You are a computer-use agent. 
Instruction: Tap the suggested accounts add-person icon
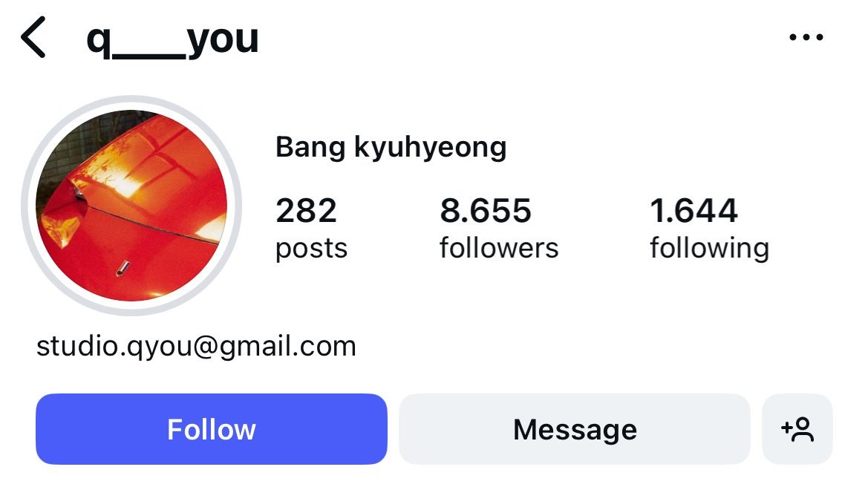[797, 429]
